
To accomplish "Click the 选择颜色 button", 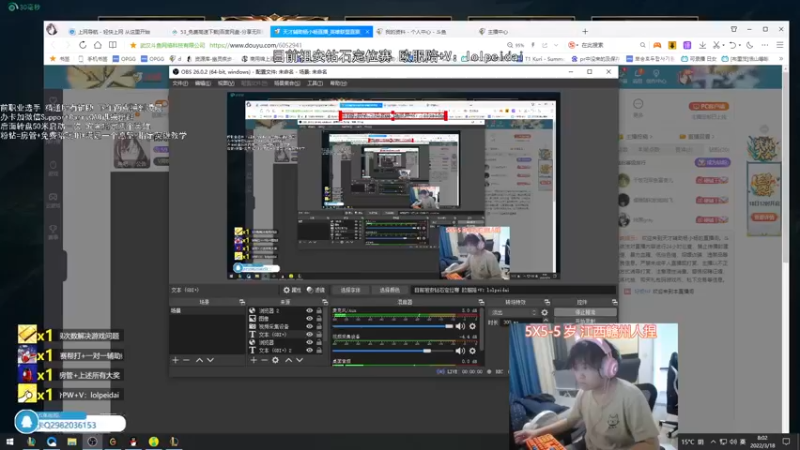I will (390, 290).
